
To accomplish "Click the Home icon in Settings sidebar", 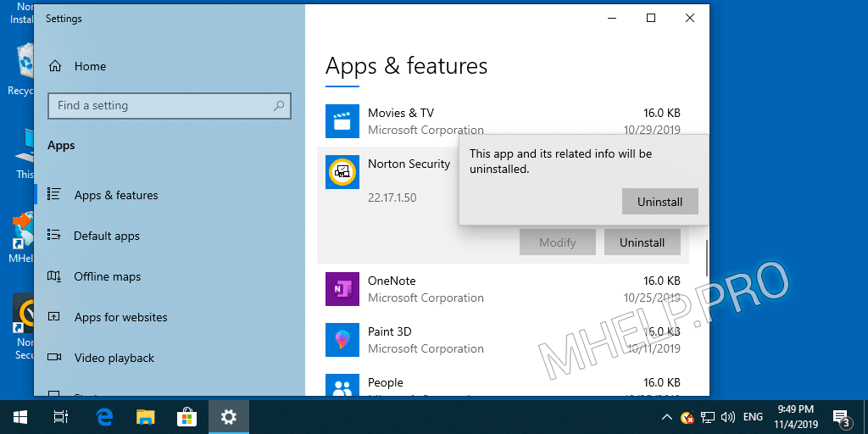I will click(55, 66).
